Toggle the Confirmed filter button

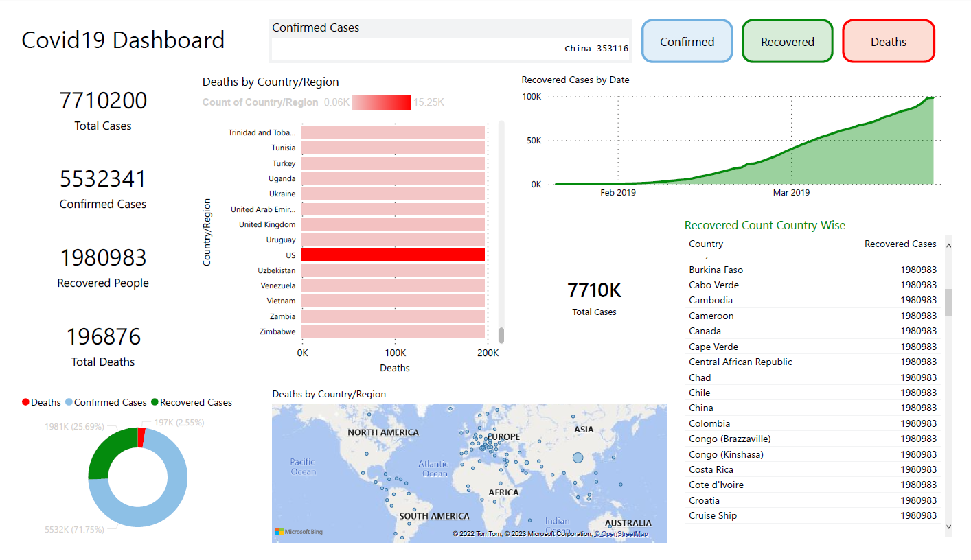[687, 41]
